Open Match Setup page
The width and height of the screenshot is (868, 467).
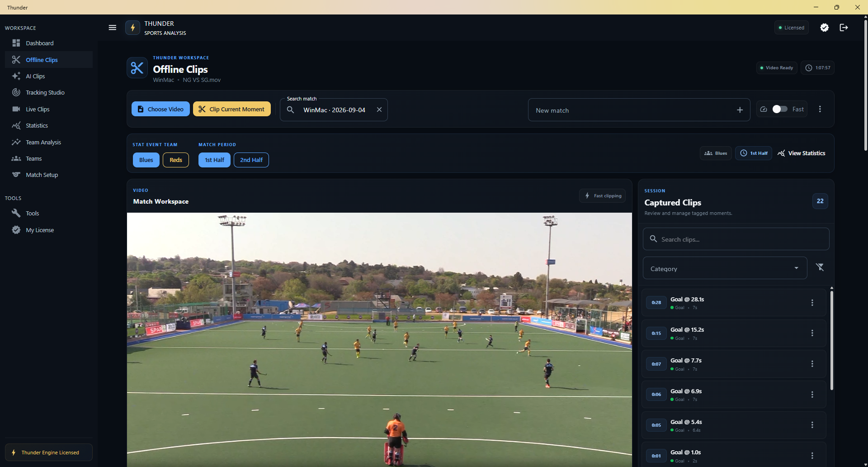coord(49,175)
